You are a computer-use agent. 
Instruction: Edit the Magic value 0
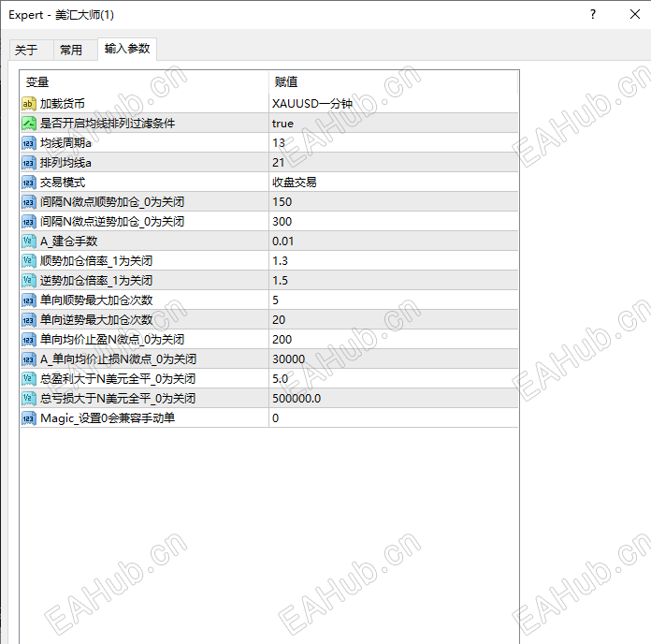[394, 418]
